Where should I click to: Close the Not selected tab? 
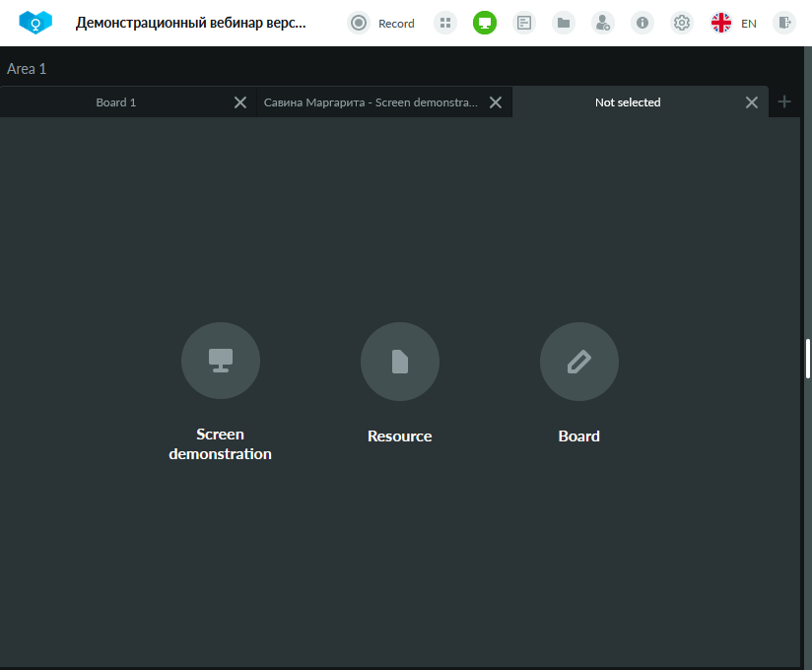tap(752, 102)
